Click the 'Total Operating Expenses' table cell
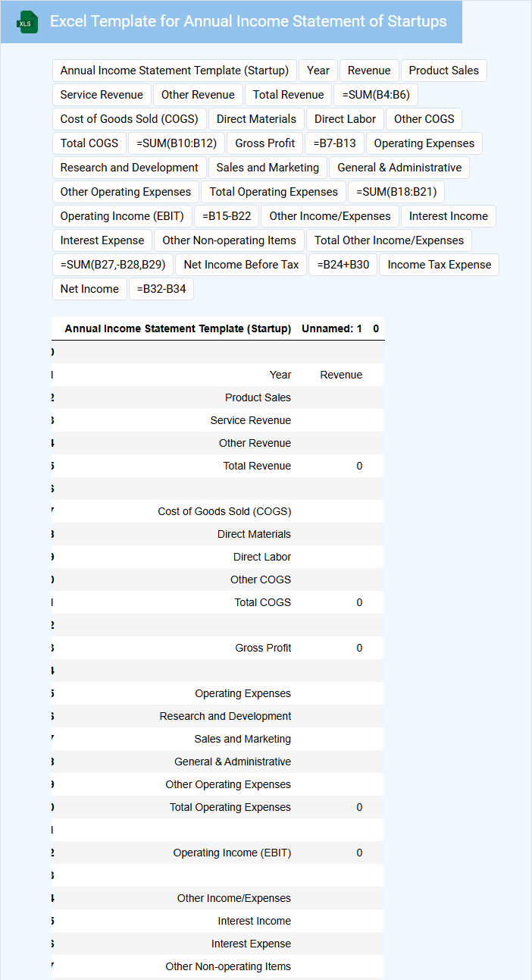The height and width of the screenshot is (980, 532). click(230, 807)
